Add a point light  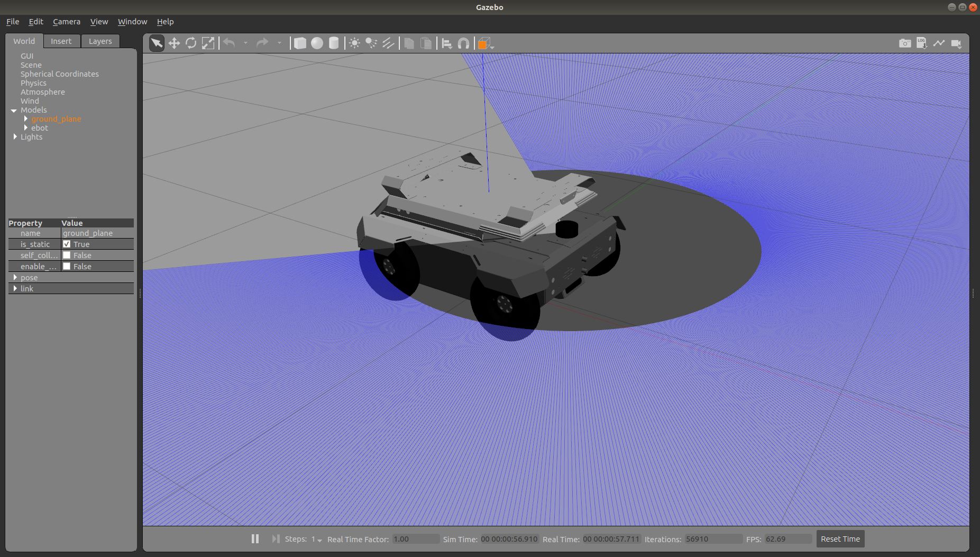(354, 43)
